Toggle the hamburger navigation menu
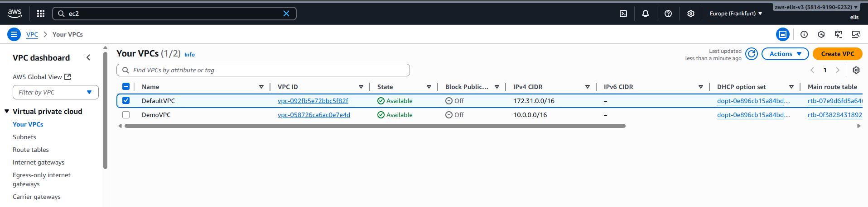Viewport: 868px width, 207px height. 14,34
